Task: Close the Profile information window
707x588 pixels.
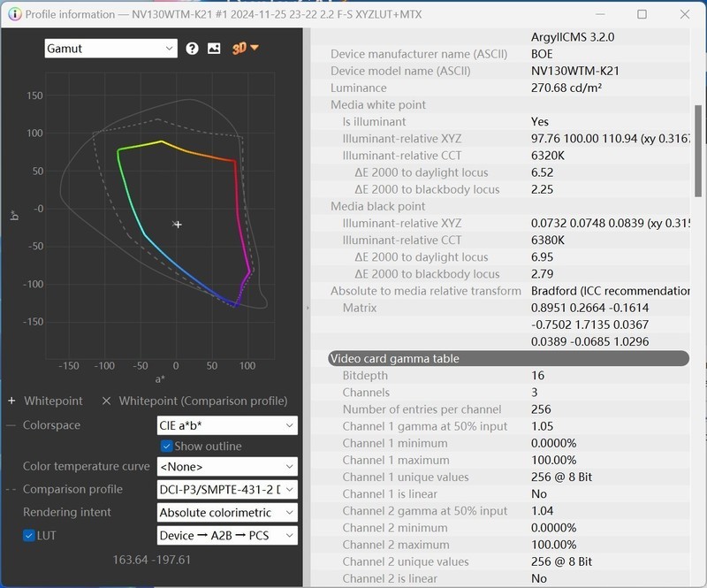Action: click(x=683, y=14)
